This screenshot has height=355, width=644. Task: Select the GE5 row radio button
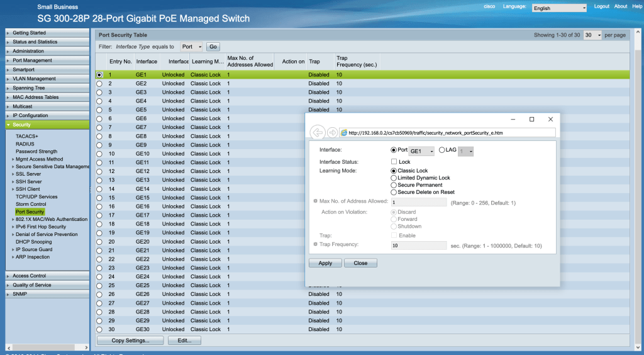tap(99, 110)
